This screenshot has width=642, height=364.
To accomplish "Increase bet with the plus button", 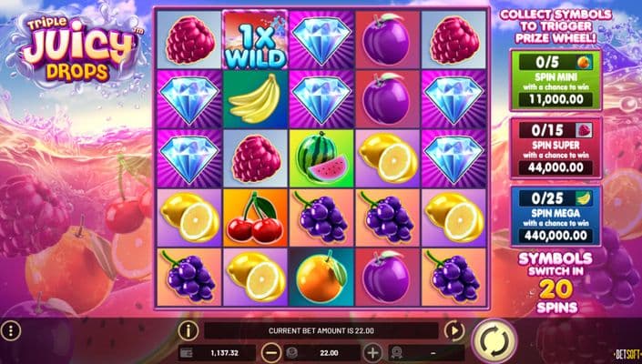I will pos(372,352).
